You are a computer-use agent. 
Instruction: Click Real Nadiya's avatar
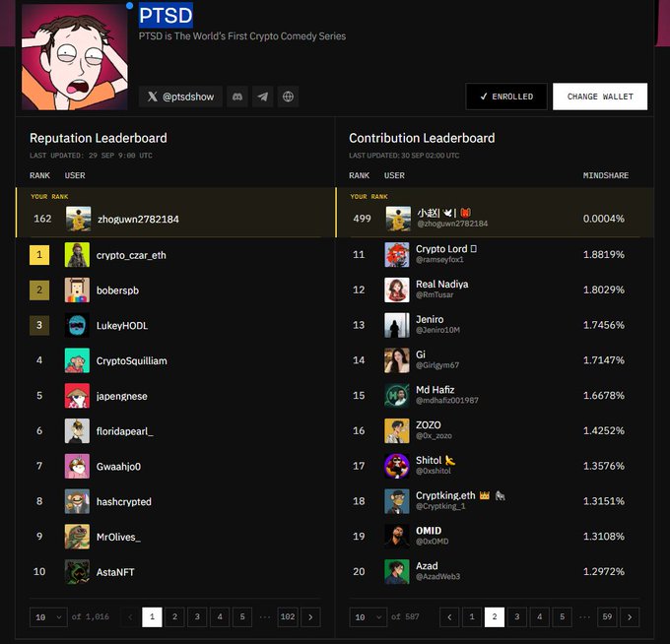397,290
